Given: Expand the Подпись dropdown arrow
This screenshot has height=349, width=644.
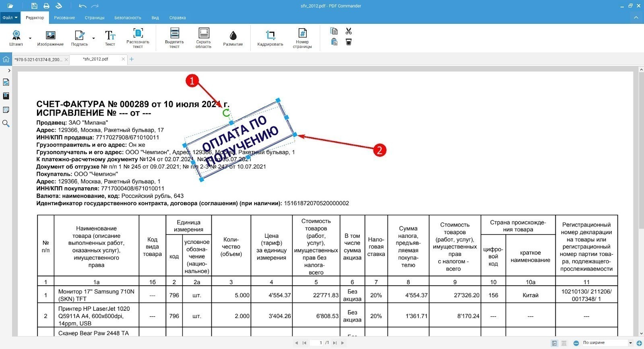Looking at the screenshot, I should 94,38.
